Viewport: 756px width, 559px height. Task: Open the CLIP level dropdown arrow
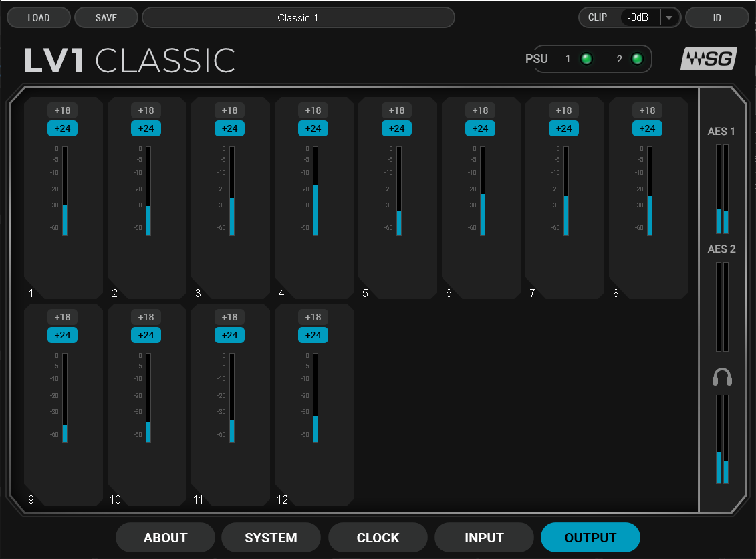tap(669, 18)
